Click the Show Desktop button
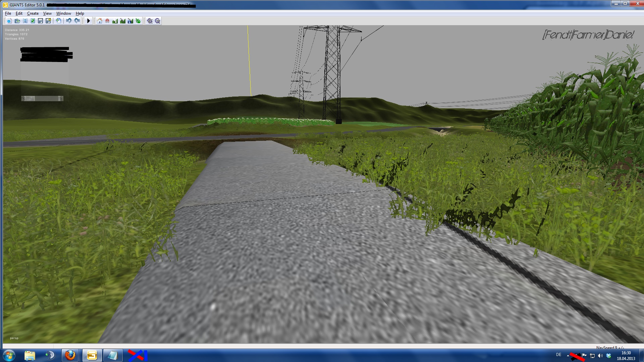The height and width of the screenshot is (362, 644). (641, 356)
